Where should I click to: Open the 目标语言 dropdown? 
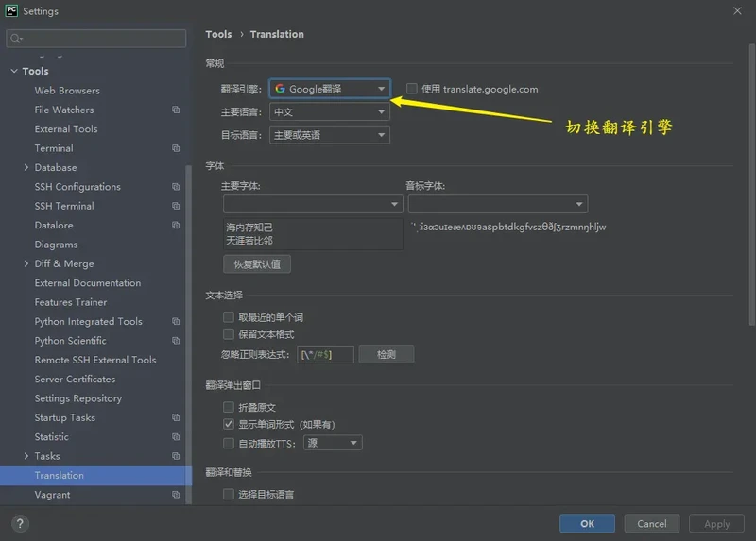(330, 135)
